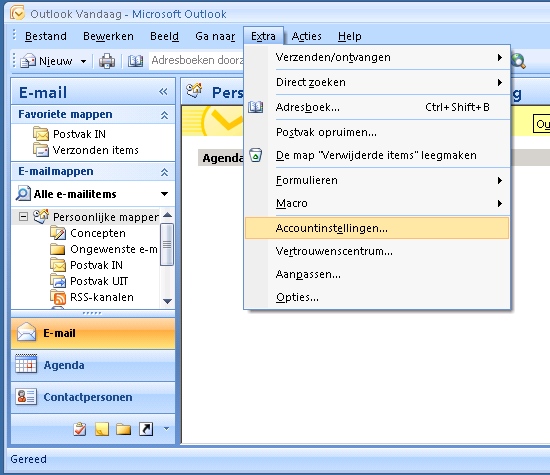
Task: Click the Agenda heading in Outlook Vandaag
Action: [222, 158]
